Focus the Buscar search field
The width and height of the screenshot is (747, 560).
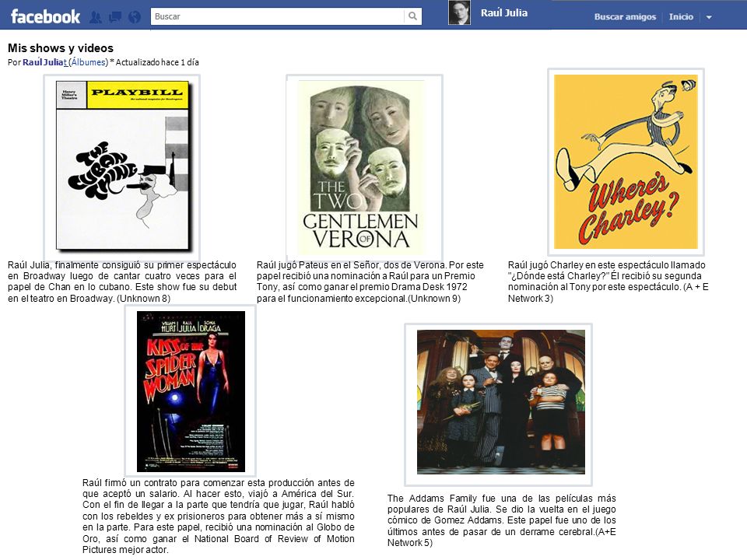click(x=277, y=16)
